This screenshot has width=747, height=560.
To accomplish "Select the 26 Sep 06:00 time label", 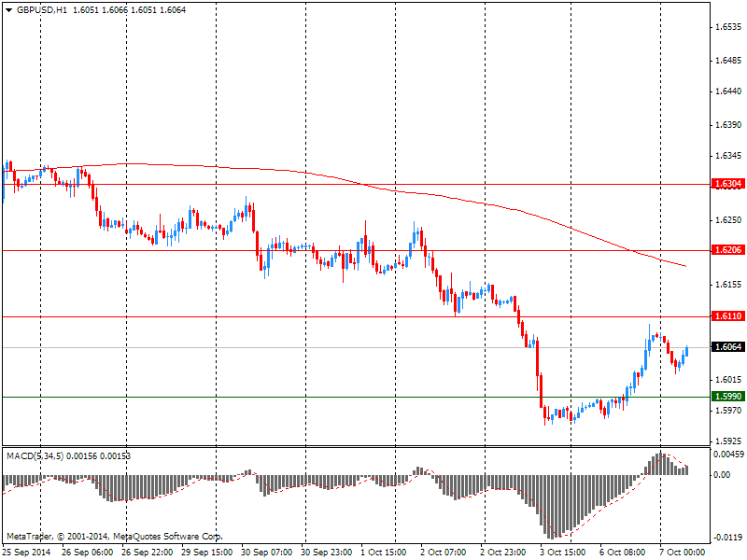I will coord(88,553).
